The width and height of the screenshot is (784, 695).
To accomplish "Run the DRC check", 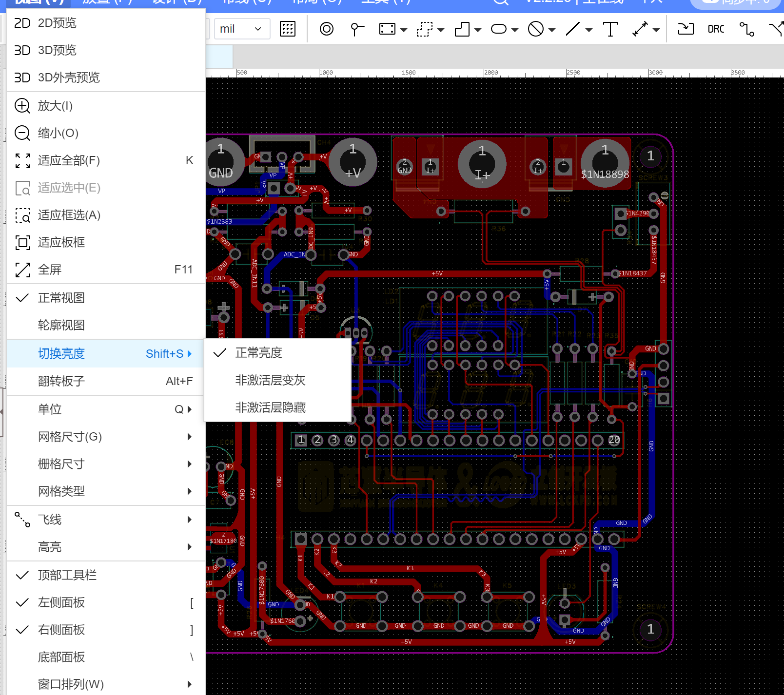I will click(x=716, y=29).
